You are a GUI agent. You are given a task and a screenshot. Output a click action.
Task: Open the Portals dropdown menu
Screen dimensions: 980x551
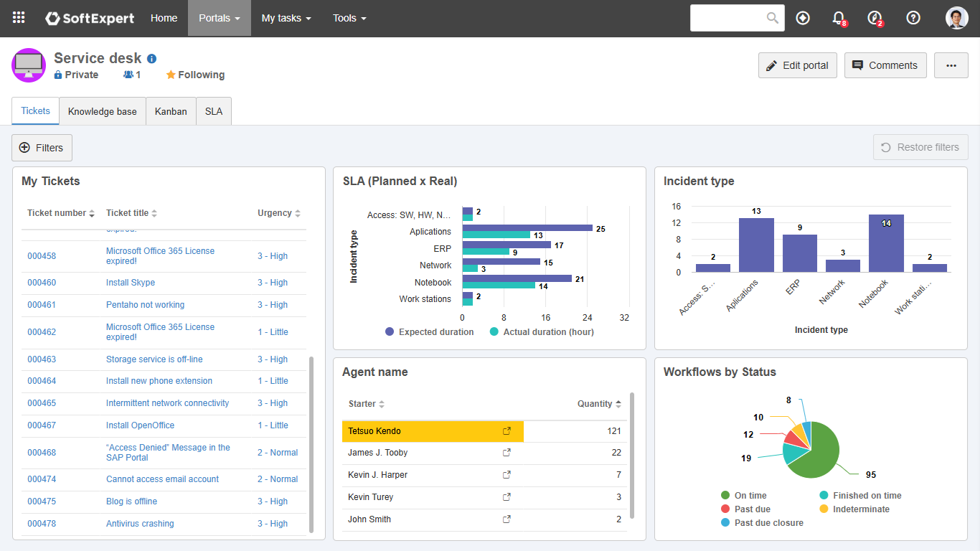pyautogui.click(x=219, y=18)
